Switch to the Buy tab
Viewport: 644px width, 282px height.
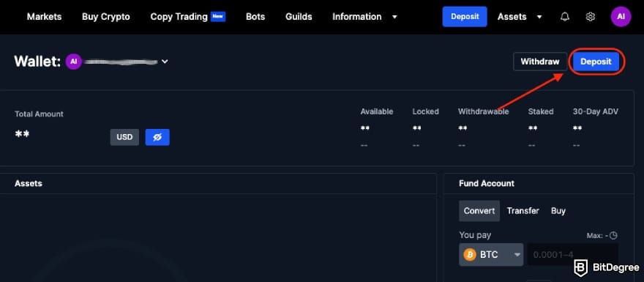(558, 211)
